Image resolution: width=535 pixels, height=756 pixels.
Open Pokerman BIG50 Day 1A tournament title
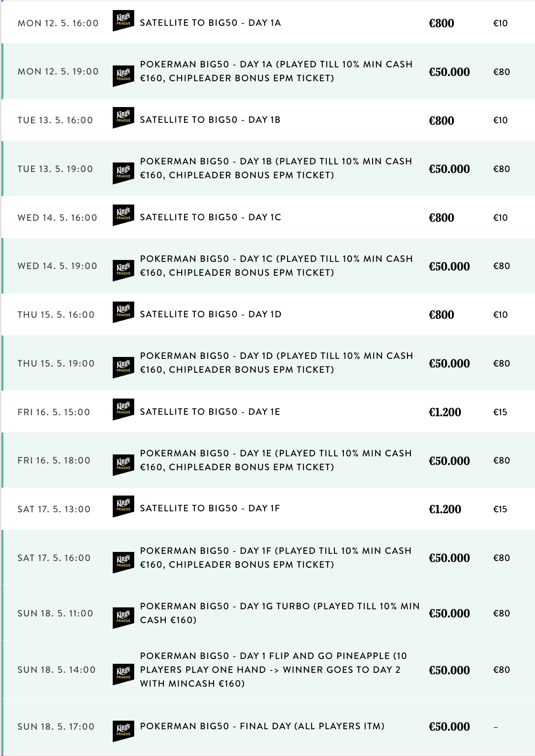(276, 71)
